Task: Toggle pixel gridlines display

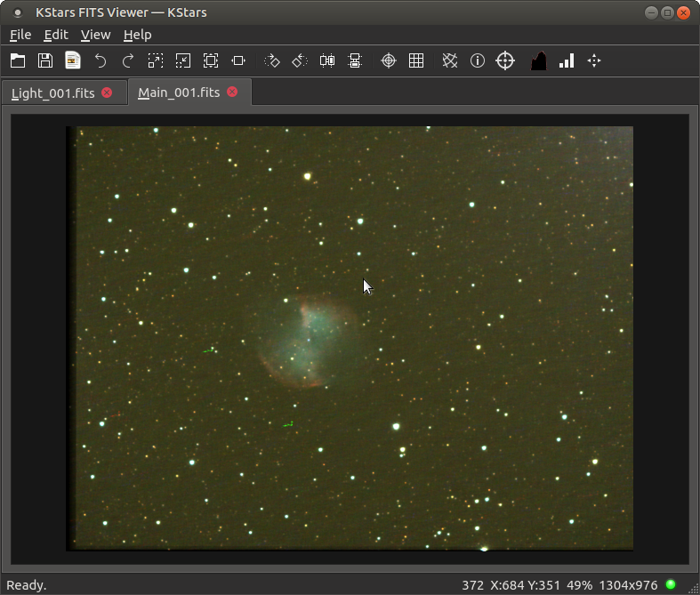Action: point(416,60)
